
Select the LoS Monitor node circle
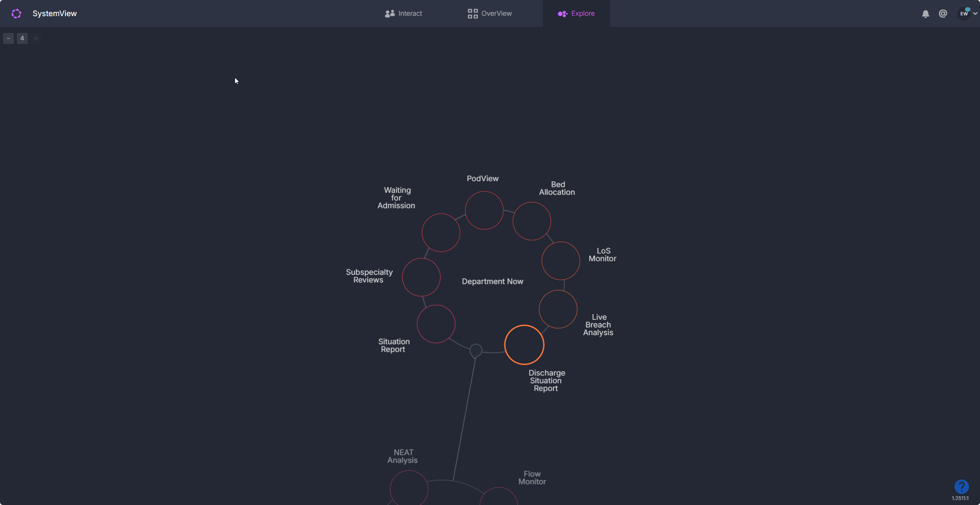pyautogui.click(x=560, y=261)
